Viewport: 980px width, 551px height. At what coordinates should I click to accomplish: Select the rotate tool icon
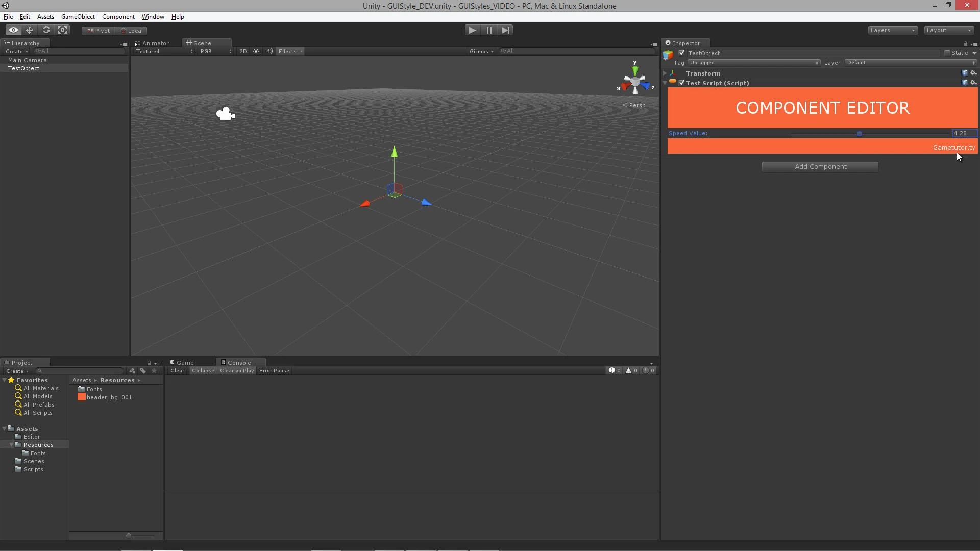pyautogui.click(x=46, y=30)
